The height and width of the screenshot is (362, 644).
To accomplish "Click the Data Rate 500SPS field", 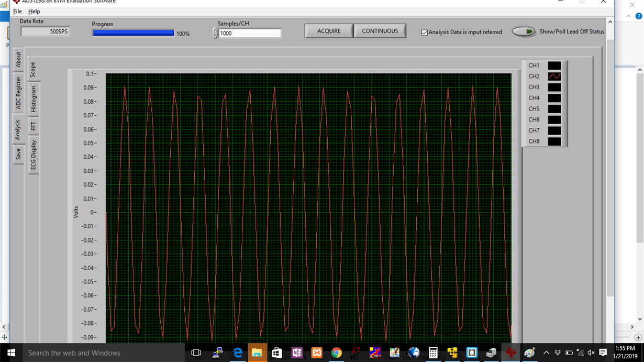I will 45,31.
